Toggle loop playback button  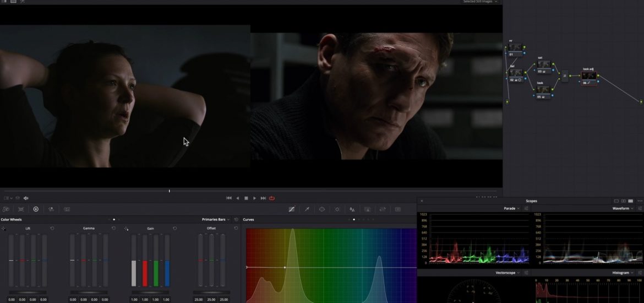coord(272,198)
